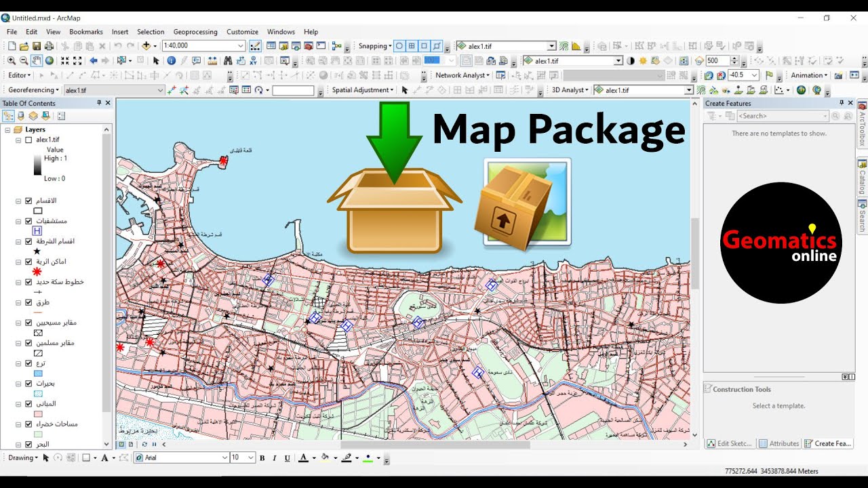
Task: Uncheck the خطوط سكة حديد layer
Action: point(28,282)
